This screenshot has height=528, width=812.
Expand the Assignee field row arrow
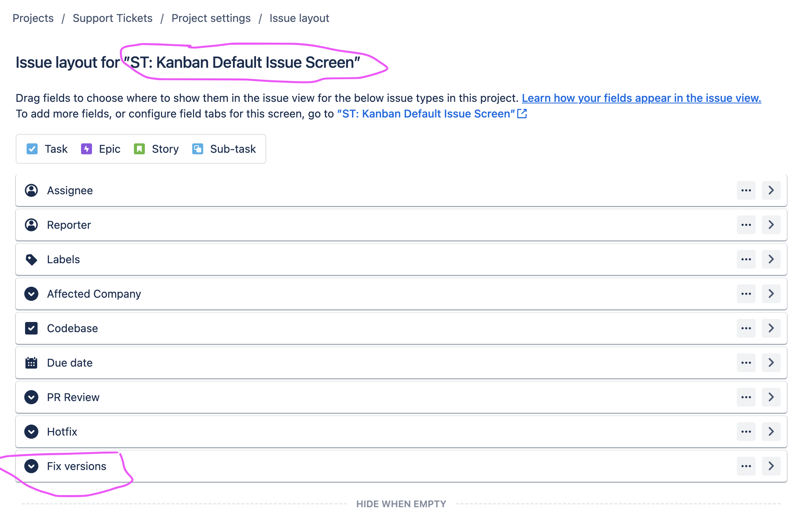click(771, 190)
